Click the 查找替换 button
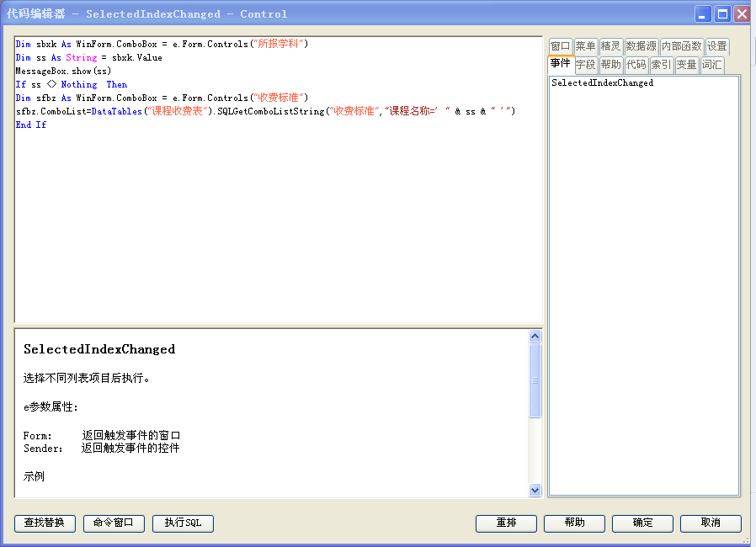The height and width of the screenshot is (547, 756). click(x=45, y=523)
